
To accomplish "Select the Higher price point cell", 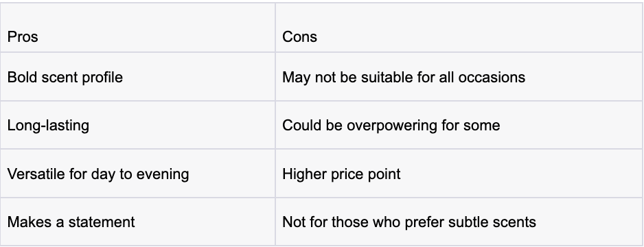I will point(459,174).
